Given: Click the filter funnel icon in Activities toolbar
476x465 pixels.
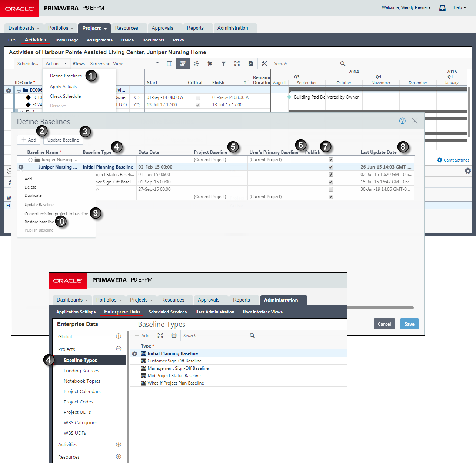Looking at the screenshot, I should (224, 63).
